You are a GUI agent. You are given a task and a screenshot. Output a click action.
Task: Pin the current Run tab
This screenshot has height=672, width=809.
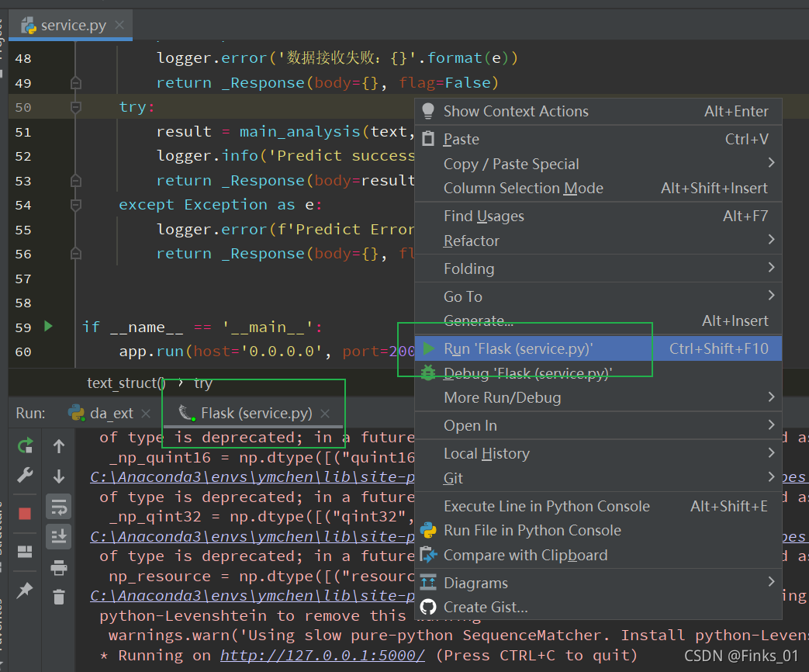pos(25,590)
